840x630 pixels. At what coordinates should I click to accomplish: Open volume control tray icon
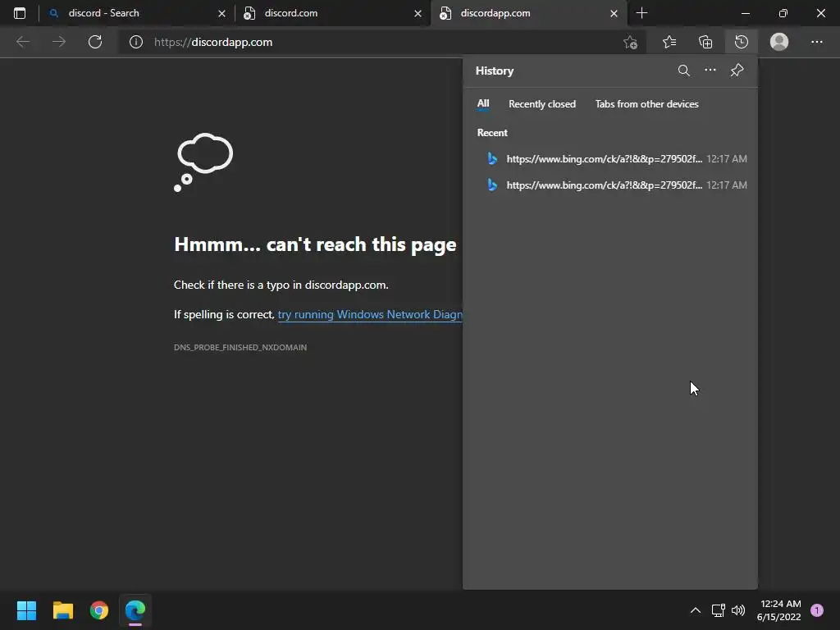[738, 610]
